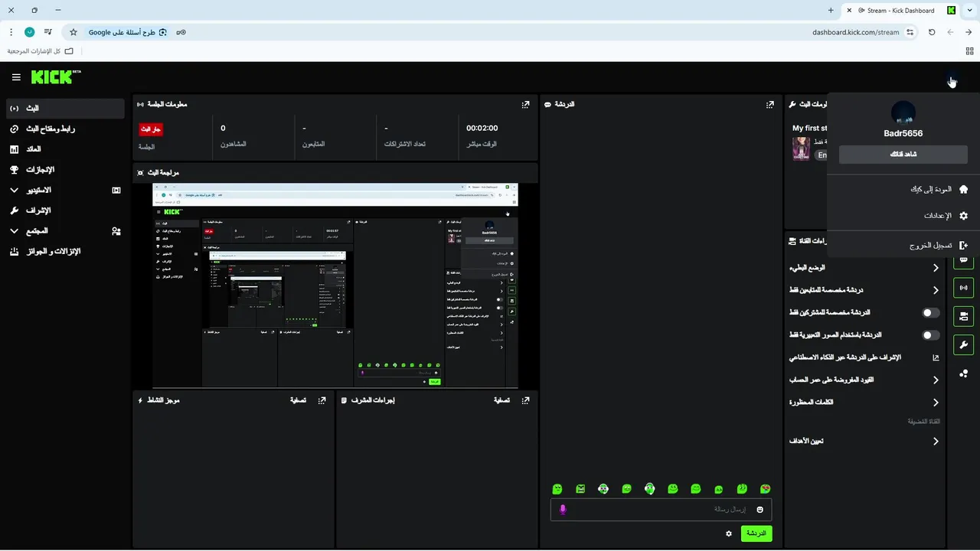
Task: Click the community people icon in sidebar
Action: point(116,230)
